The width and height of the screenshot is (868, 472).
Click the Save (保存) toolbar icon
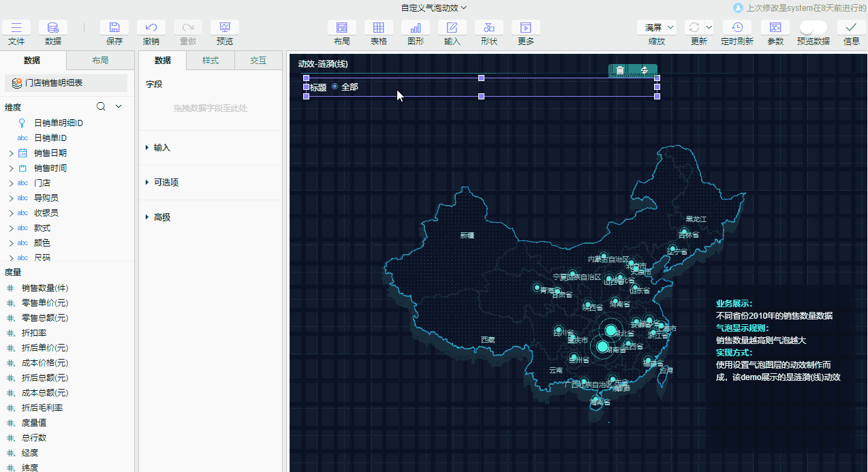coord(114,28)
